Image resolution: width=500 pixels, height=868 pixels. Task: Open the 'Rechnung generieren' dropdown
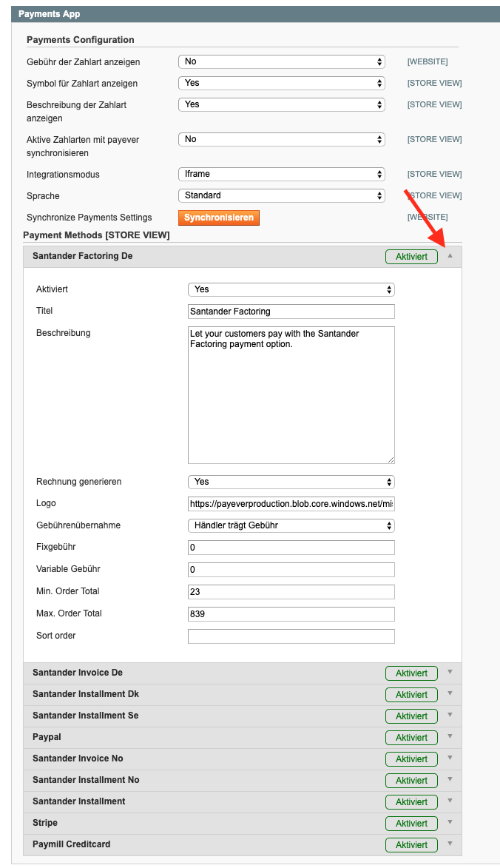click(291, 482)
